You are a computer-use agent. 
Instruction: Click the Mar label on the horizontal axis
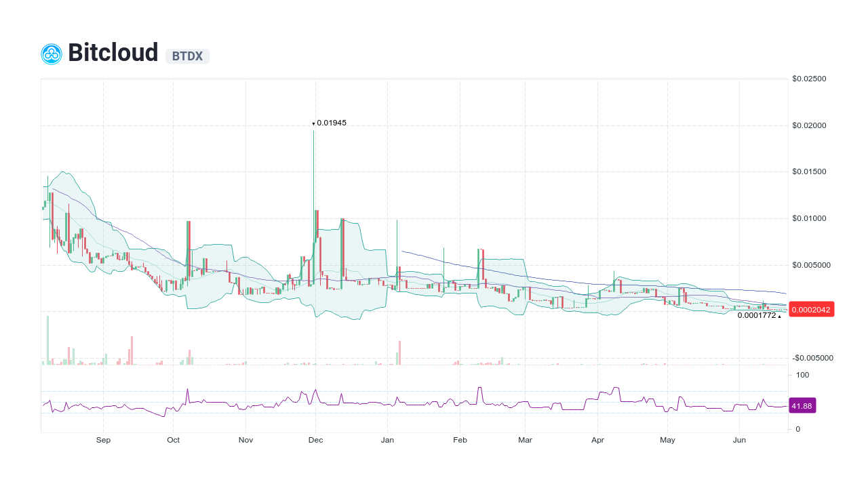(x=525, y=440)
